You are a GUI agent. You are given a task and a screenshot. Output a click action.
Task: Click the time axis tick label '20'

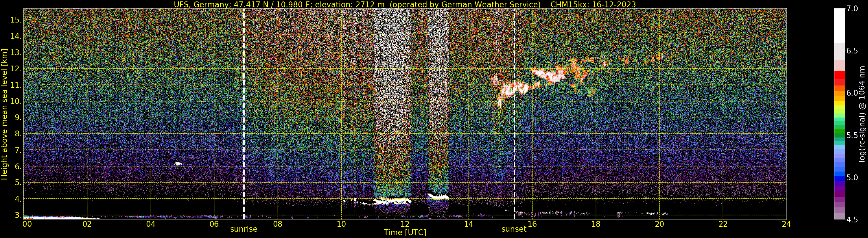[659, 224]
